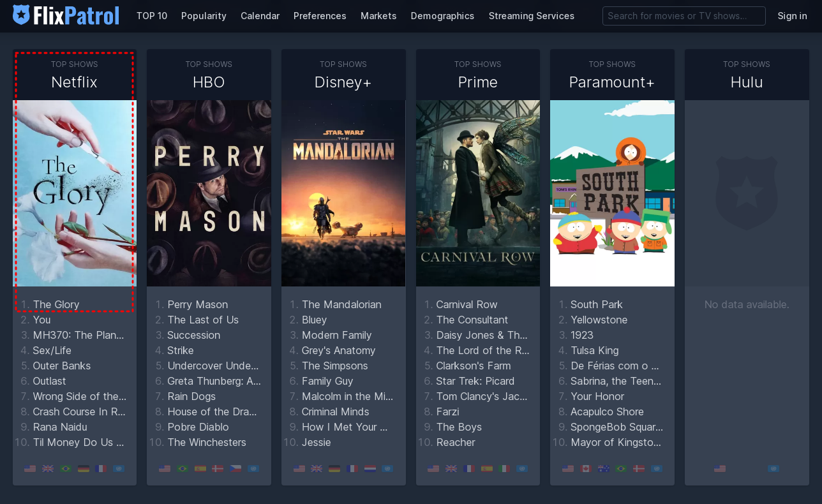Open "Sex/Life" in Netflix list
Screen dimensions: 822x504
point(52,350)
